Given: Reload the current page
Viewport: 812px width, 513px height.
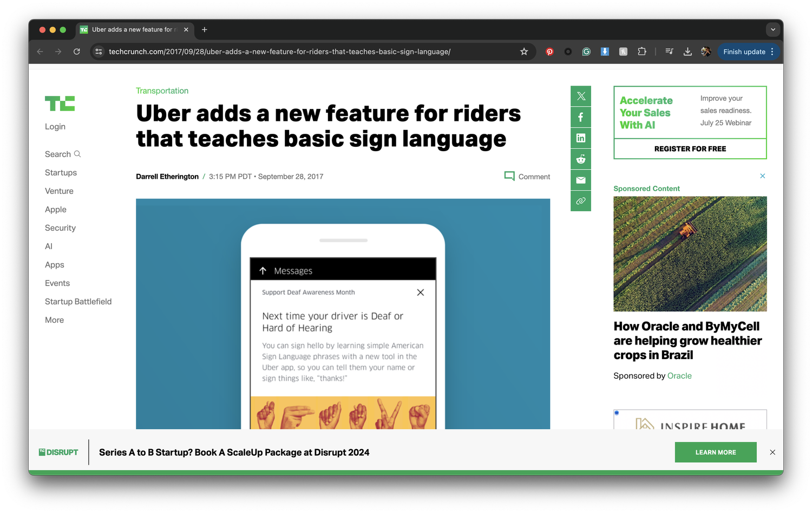Looking at the screenshot, I should 77,51.
